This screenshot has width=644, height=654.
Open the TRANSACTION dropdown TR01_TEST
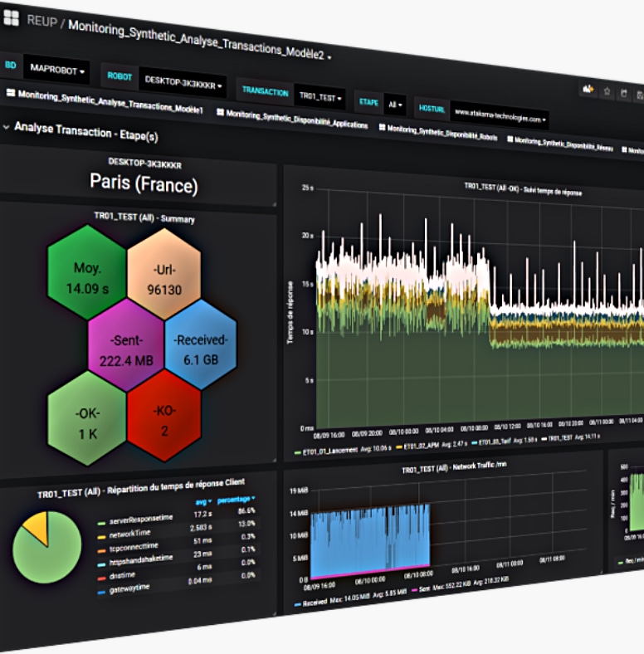tap(320, 98)
